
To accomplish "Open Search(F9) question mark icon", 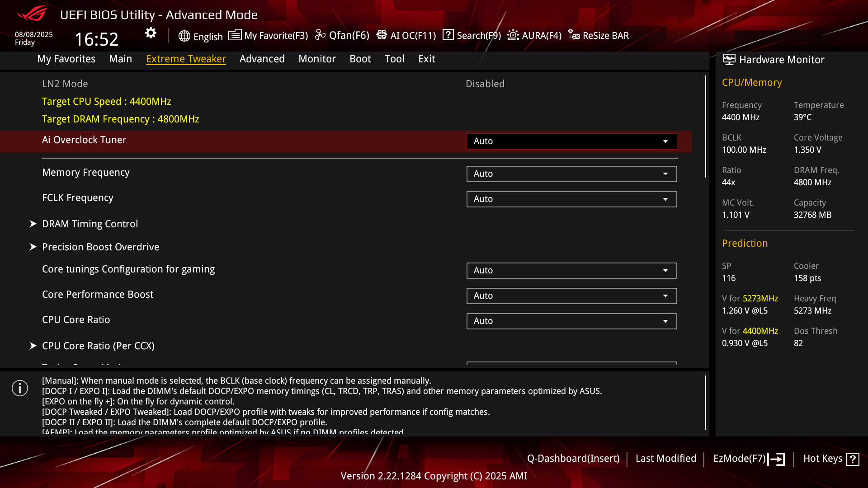I will pos(448,35).
